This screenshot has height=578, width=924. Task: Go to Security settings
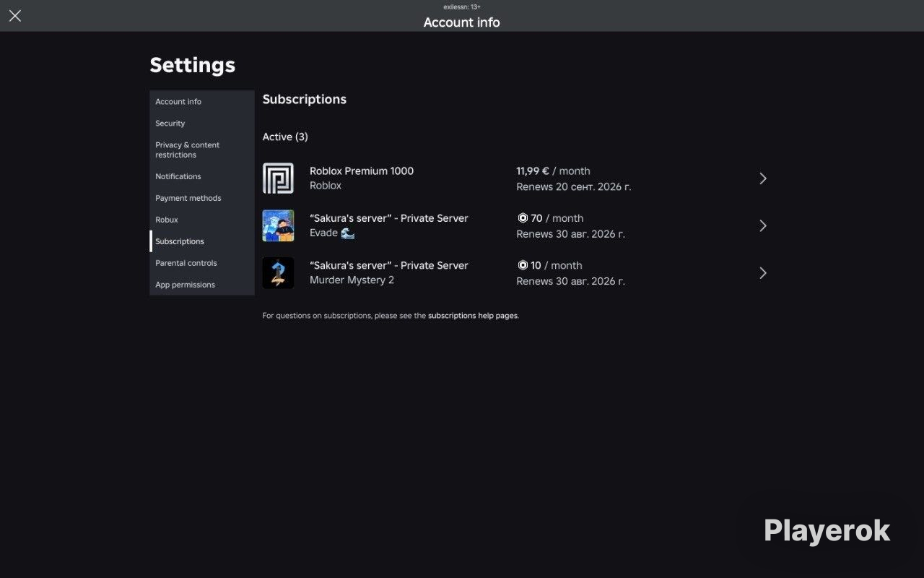tap(202, 124)
